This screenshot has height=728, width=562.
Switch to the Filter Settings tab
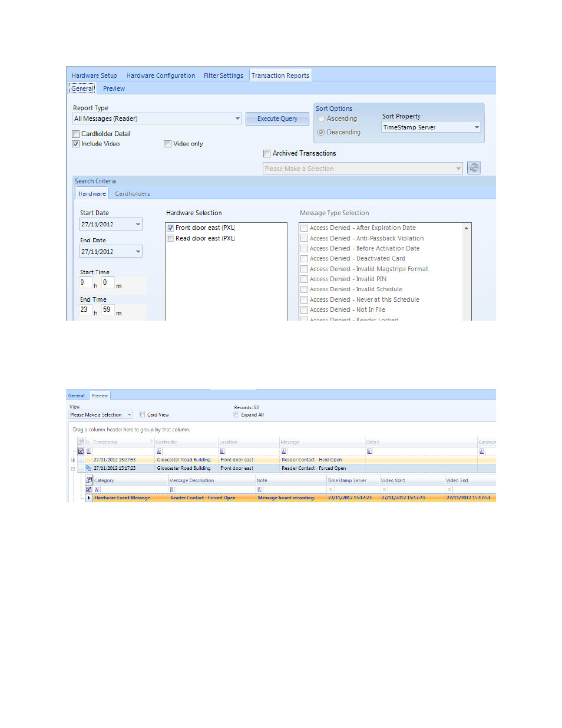223,75
